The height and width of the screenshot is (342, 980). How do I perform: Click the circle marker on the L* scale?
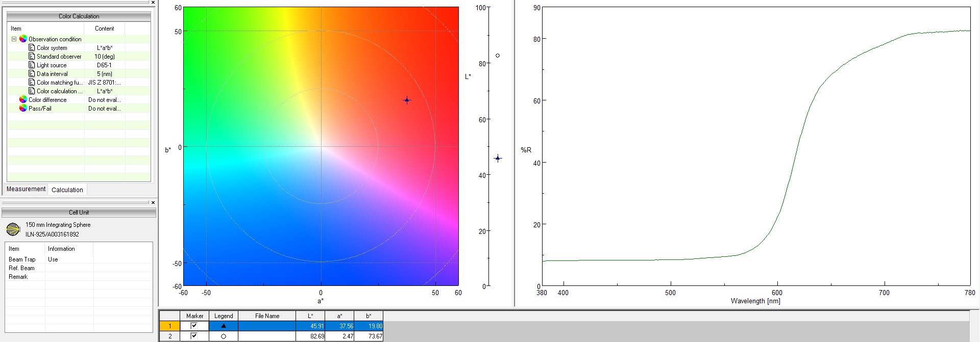[x=498, y=56]
